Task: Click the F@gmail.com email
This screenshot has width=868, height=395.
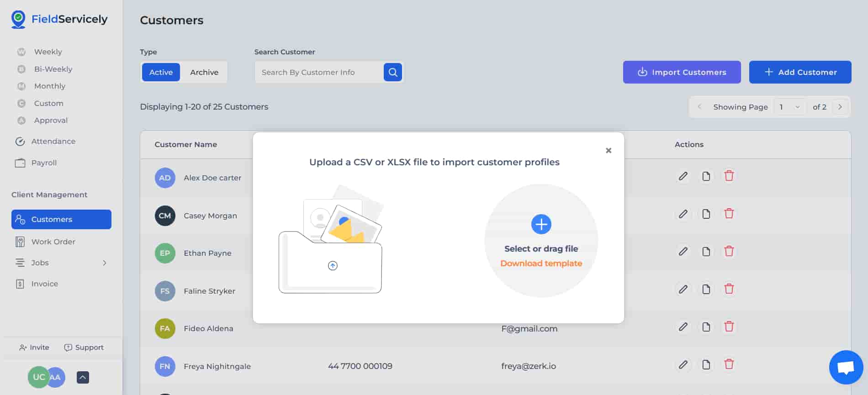Action: [529, 329]
